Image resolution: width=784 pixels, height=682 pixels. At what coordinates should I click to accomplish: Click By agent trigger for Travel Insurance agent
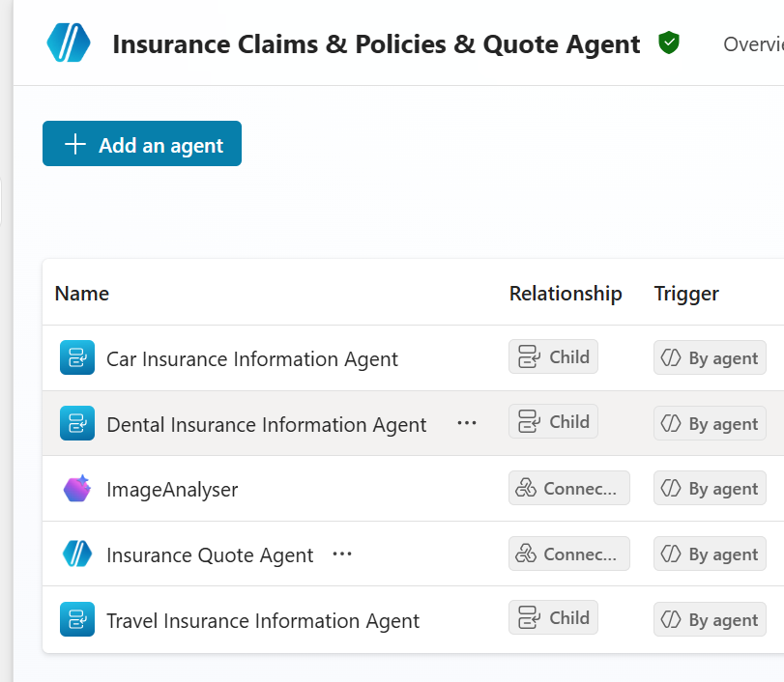point(710,619)
